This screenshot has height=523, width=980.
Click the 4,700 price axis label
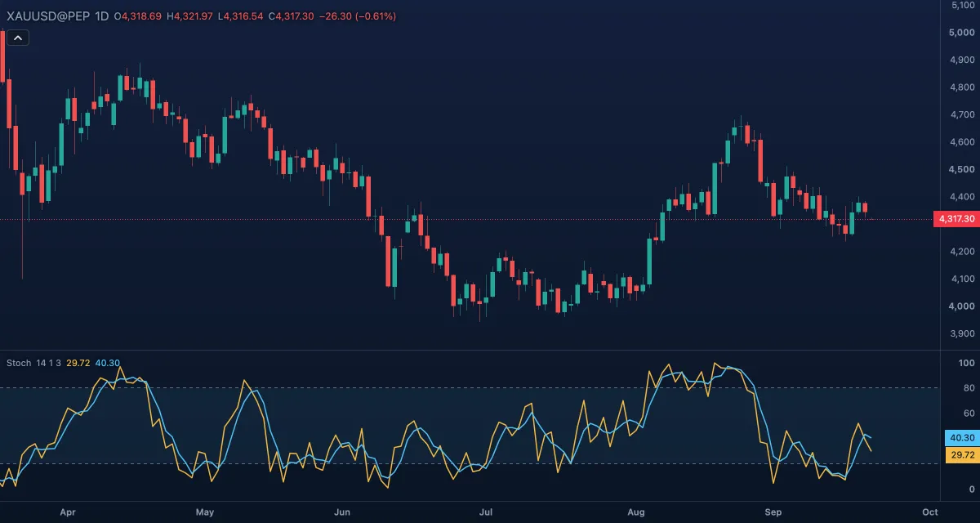point(963,114)
